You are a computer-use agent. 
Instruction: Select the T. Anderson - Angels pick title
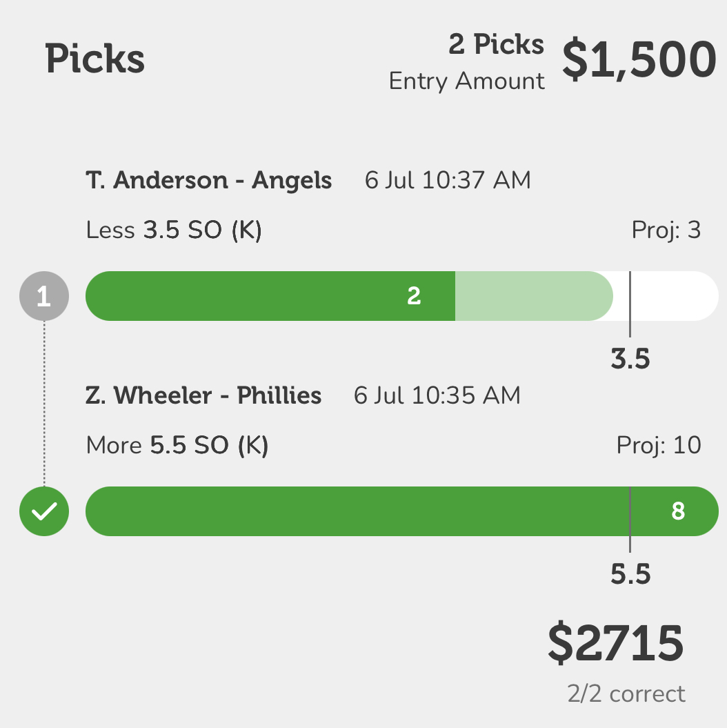coord(209,180)
